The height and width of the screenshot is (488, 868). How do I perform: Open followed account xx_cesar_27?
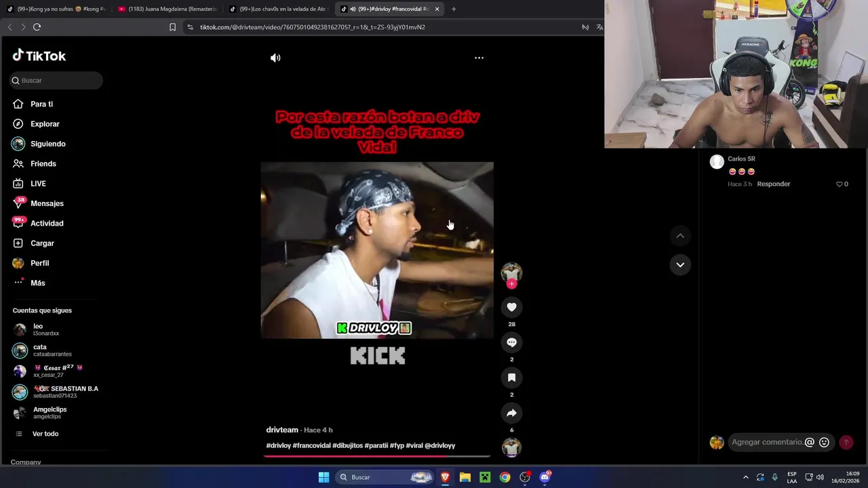pos(54,371)
